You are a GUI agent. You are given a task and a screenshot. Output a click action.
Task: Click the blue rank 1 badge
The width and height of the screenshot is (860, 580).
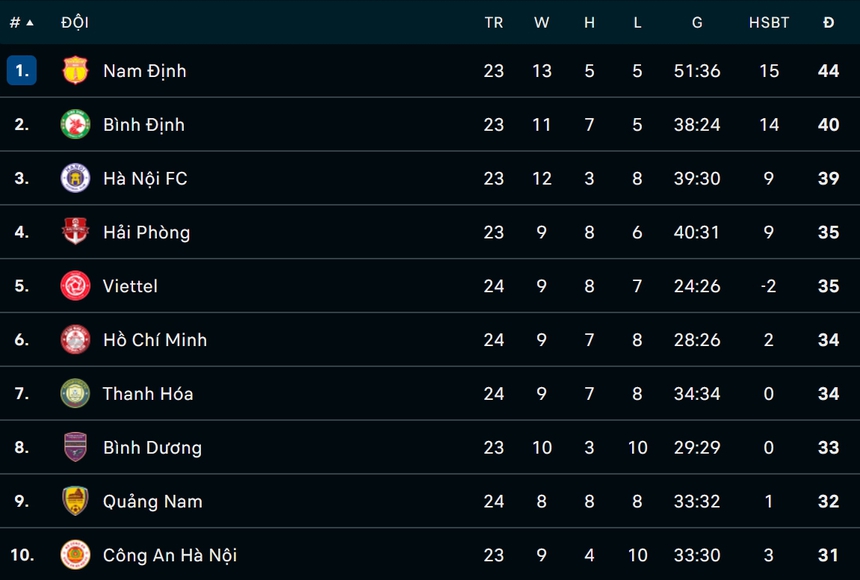(22, 71)
